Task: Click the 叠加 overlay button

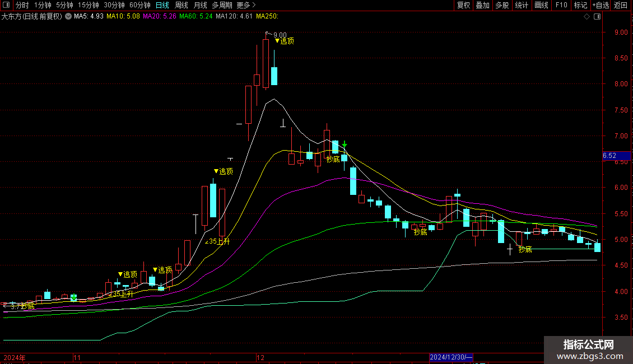Action: 482,6
